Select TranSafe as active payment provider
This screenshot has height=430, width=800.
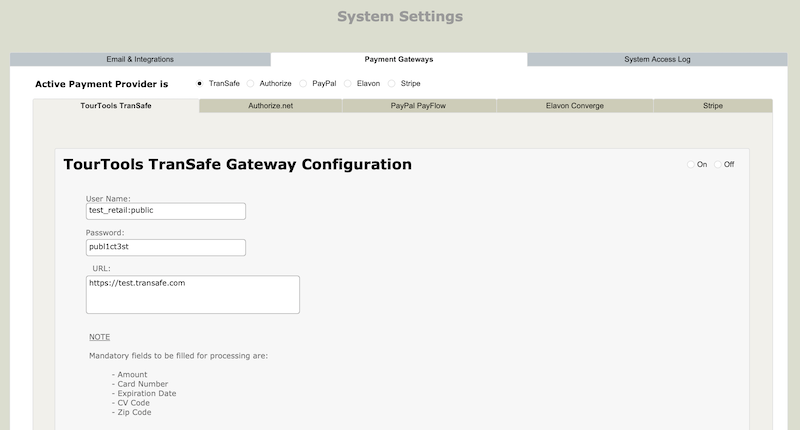200,83
